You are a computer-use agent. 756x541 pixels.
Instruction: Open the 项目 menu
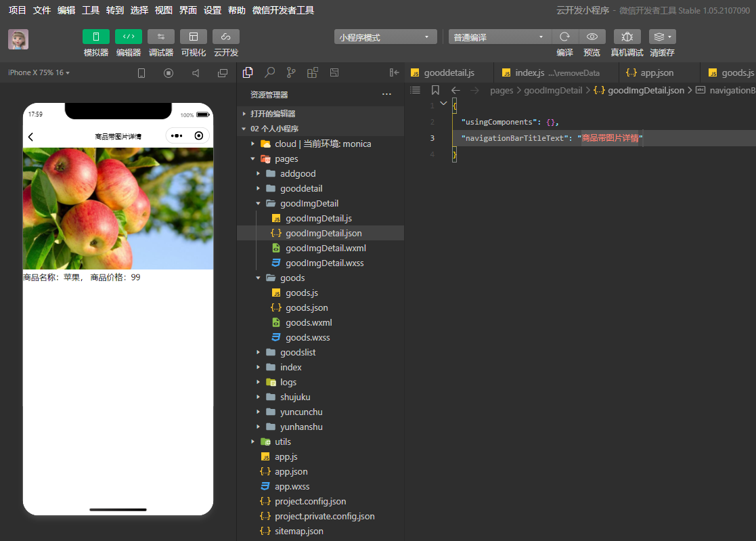pos(18,10)
